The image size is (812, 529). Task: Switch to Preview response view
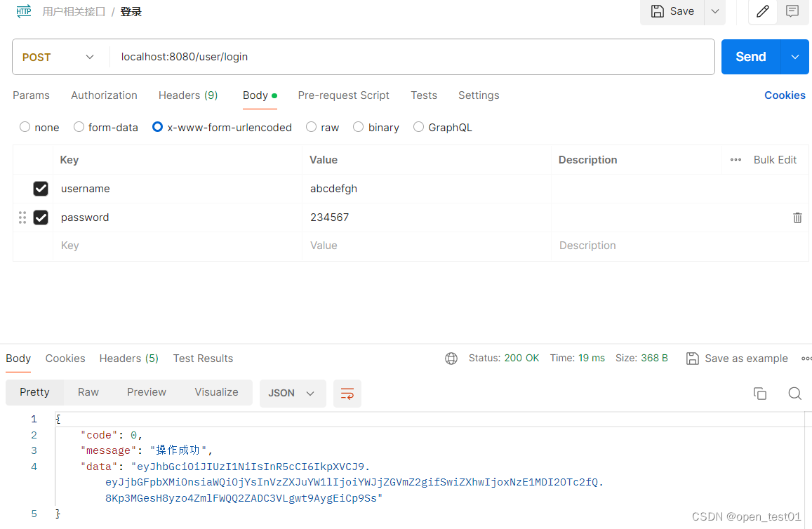(x=147, y=392)
